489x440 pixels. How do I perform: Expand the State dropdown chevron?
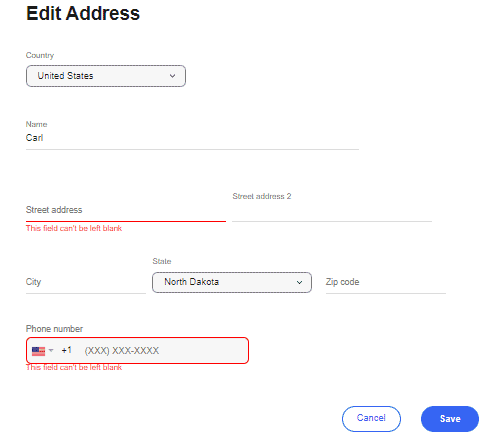[299, 282]
